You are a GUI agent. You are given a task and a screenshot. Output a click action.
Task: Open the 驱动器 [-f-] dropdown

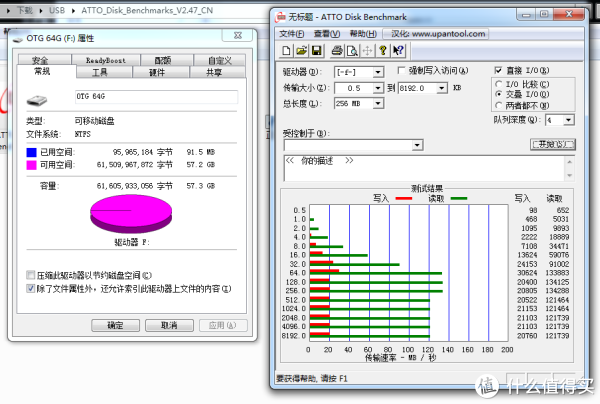(378, 72)
